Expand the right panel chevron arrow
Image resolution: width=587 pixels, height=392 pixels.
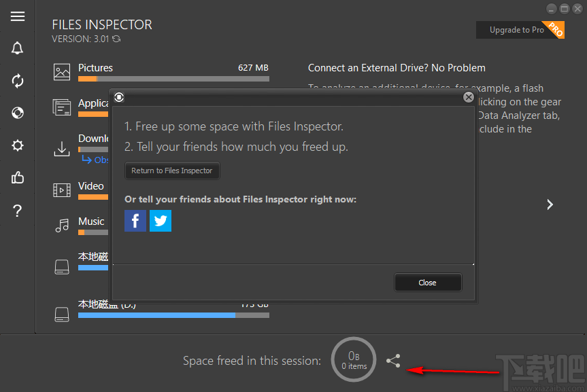pos(550,204)
